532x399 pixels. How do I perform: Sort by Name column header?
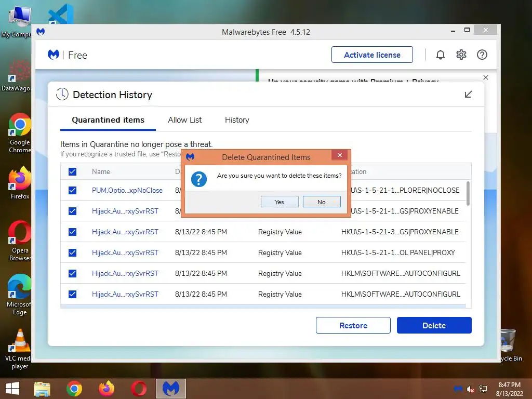tap(101, 171)
